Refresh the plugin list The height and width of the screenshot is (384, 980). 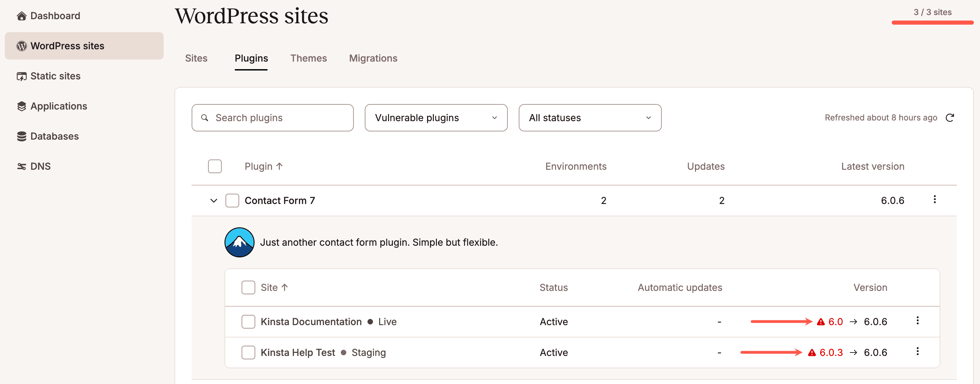tap(950, 118)
